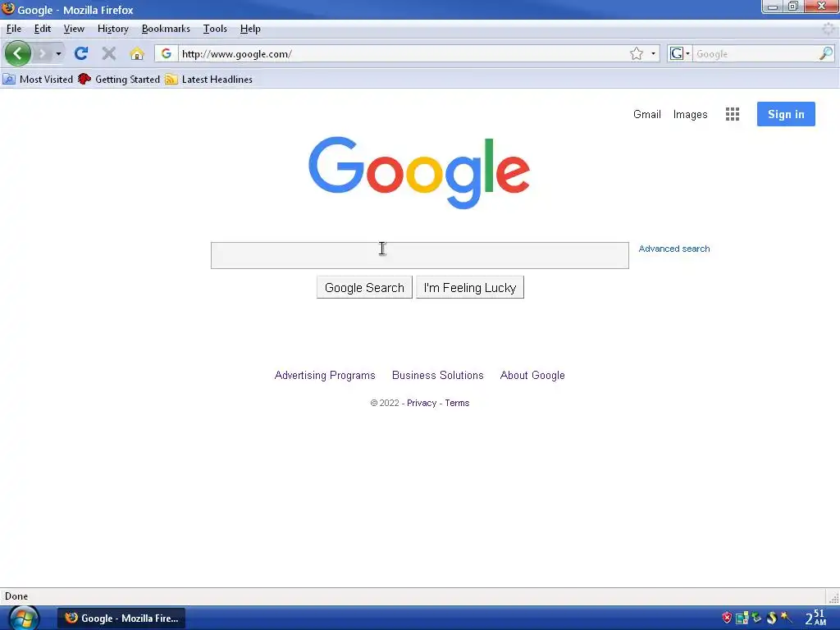Open the Privacy link

click(422, 403)
